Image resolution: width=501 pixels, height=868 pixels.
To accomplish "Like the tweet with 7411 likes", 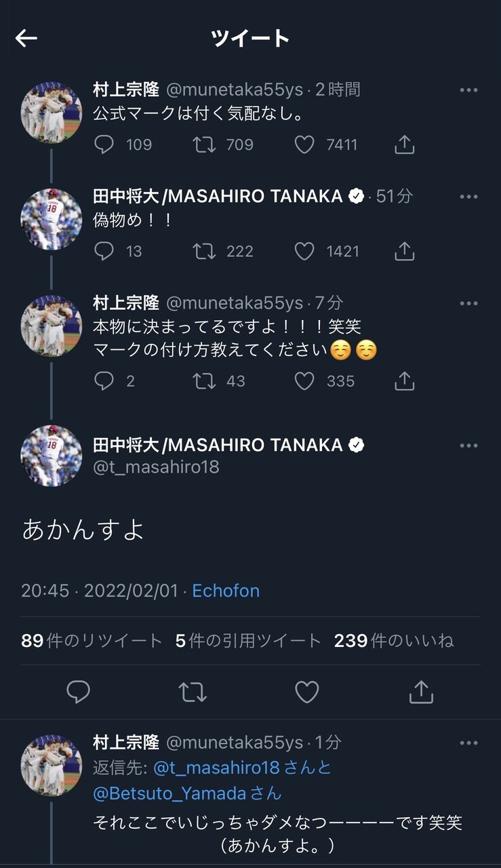I will 304,144.
